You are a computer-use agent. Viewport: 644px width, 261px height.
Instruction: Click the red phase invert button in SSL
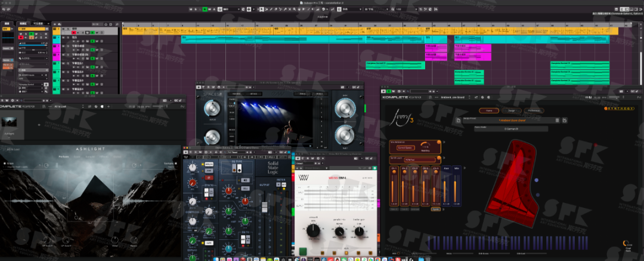click(209, 178)
